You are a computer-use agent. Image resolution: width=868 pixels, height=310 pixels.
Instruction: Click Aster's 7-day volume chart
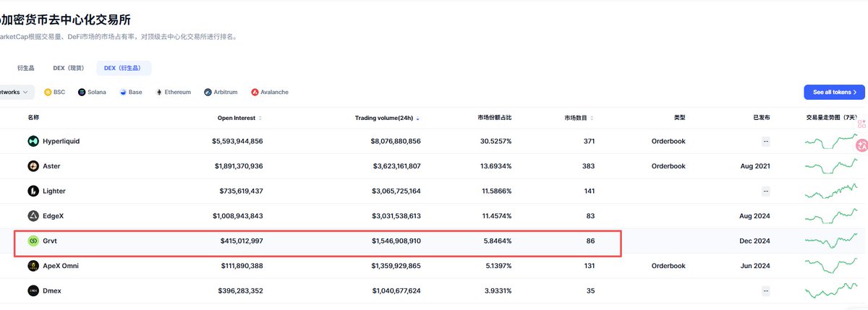point(831,166)
